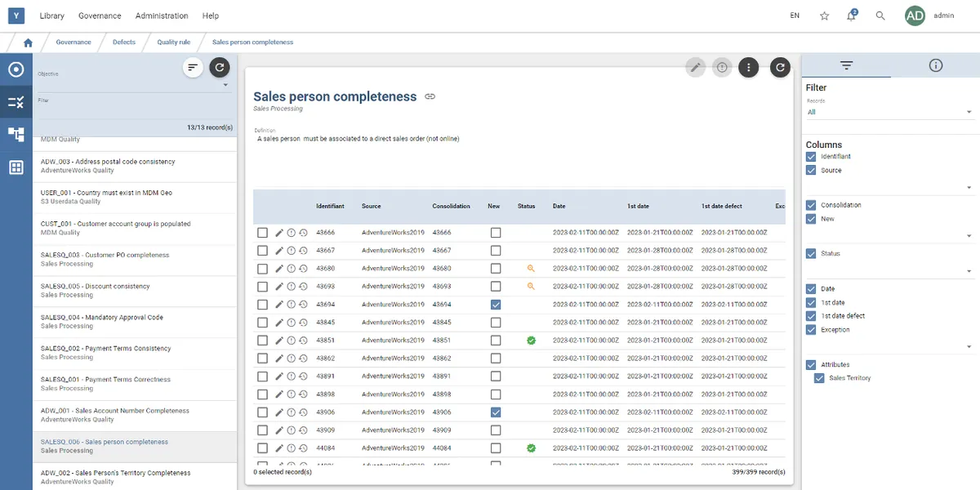This screenshot has width=980, height=490.
Task: Open the three-dot more actions menu
Action: (749, 68)
